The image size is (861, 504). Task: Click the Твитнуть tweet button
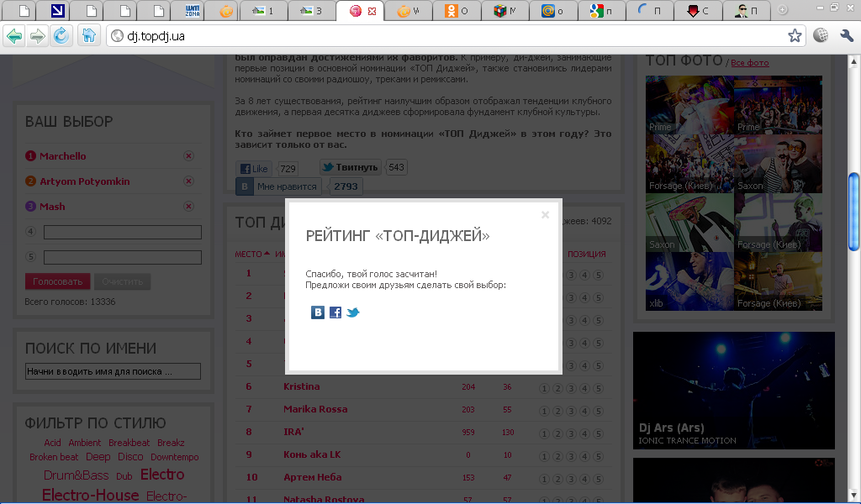(x=351, y=167)
